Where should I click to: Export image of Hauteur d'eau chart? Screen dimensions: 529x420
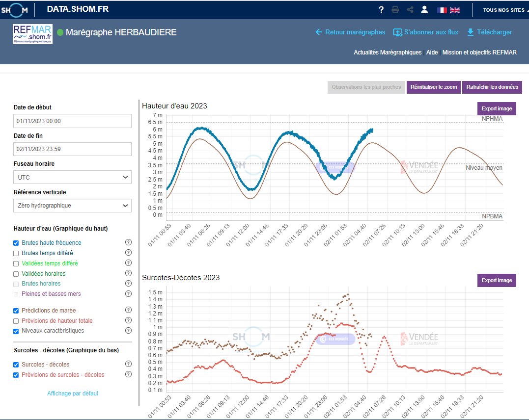(497, 108)
